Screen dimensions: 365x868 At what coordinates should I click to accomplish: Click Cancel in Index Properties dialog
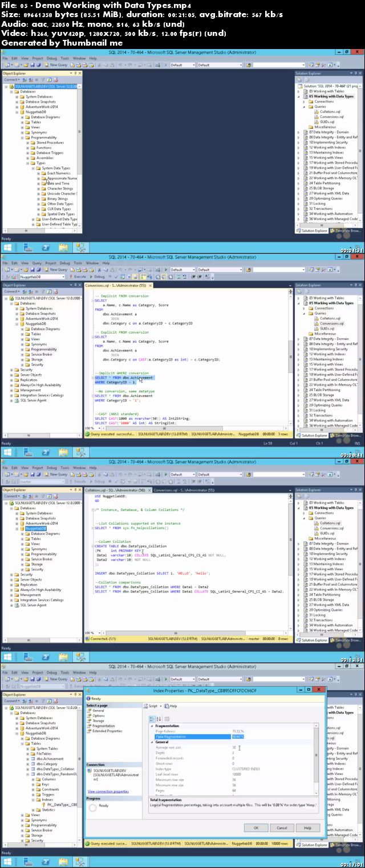pos(282,828)
